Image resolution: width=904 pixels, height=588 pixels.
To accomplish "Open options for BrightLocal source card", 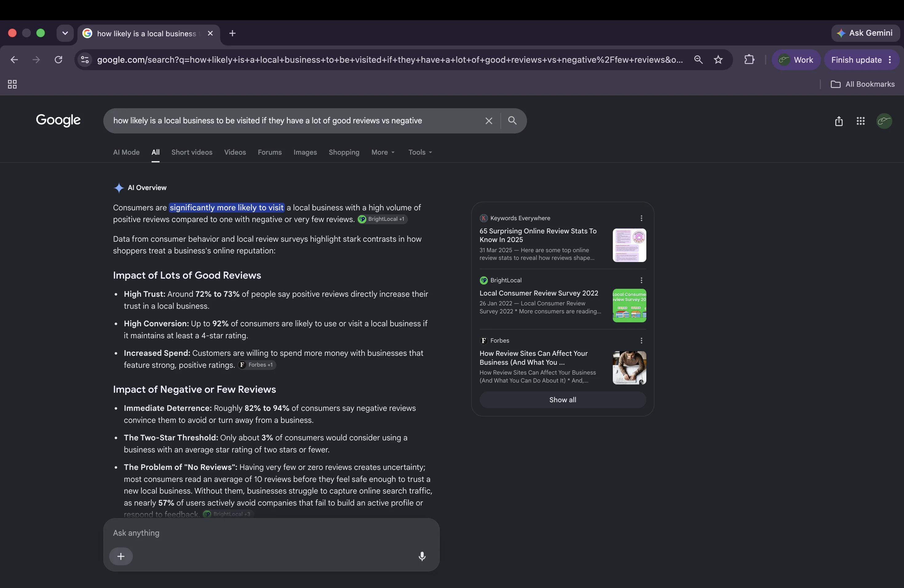I will click(x=641, y=280).
